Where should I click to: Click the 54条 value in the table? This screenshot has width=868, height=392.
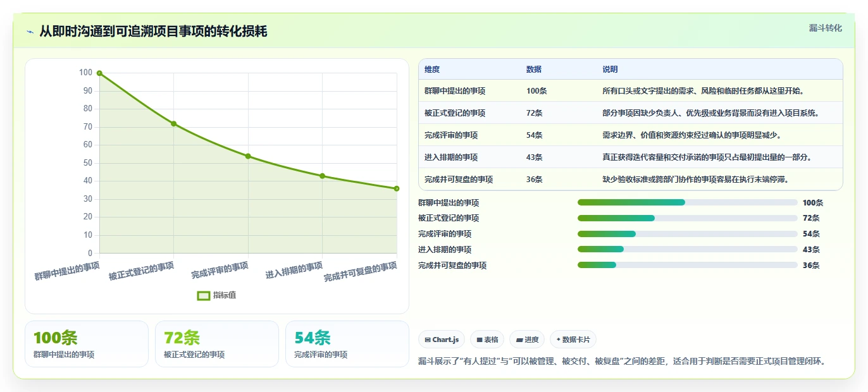[535, 135]
